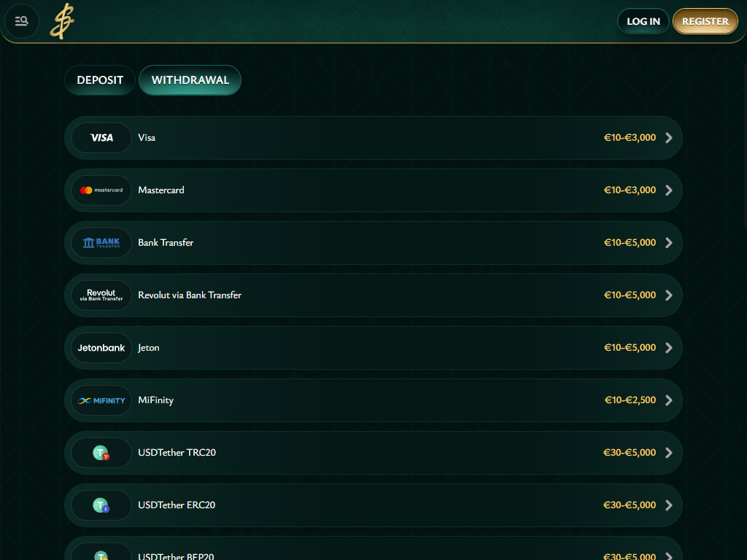Click the Register button
The width and height of the screenshot is (747, 560).
click(x=705, y=21)
